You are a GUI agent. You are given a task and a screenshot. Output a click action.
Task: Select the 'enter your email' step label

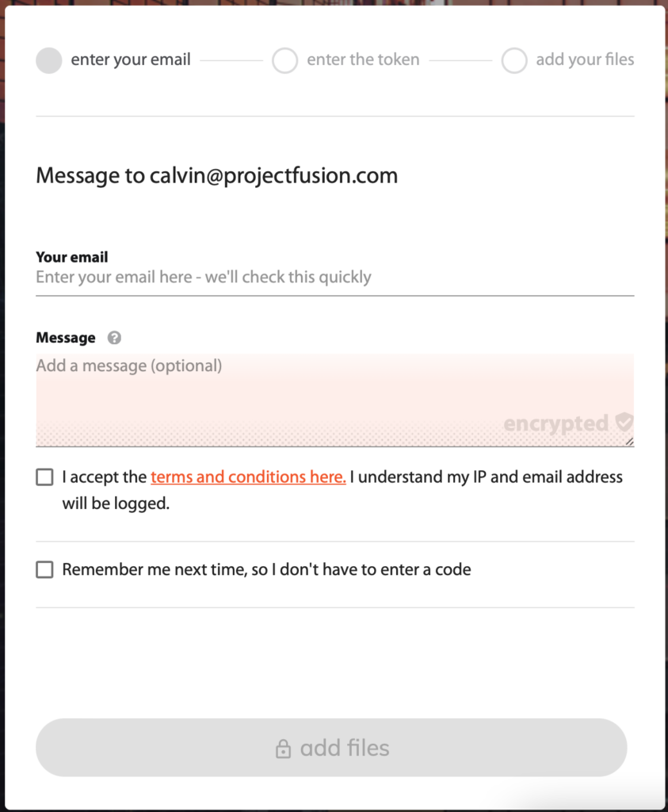(131, 59)
